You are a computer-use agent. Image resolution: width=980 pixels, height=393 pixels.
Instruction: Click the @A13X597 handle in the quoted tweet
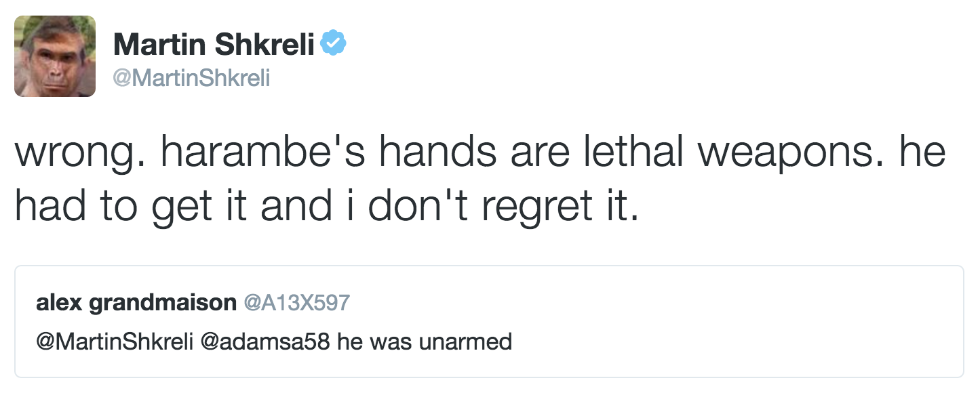click(x=298, y=302)
